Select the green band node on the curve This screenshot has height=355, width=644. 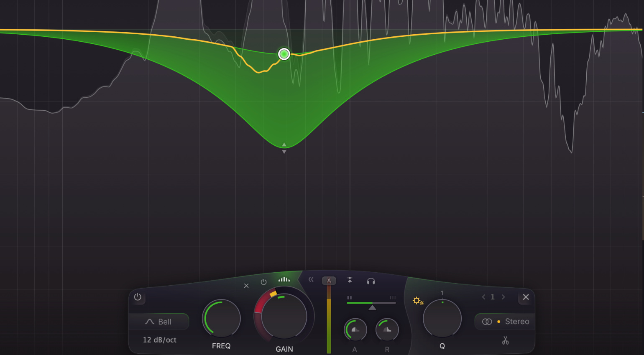click(284, 54)
